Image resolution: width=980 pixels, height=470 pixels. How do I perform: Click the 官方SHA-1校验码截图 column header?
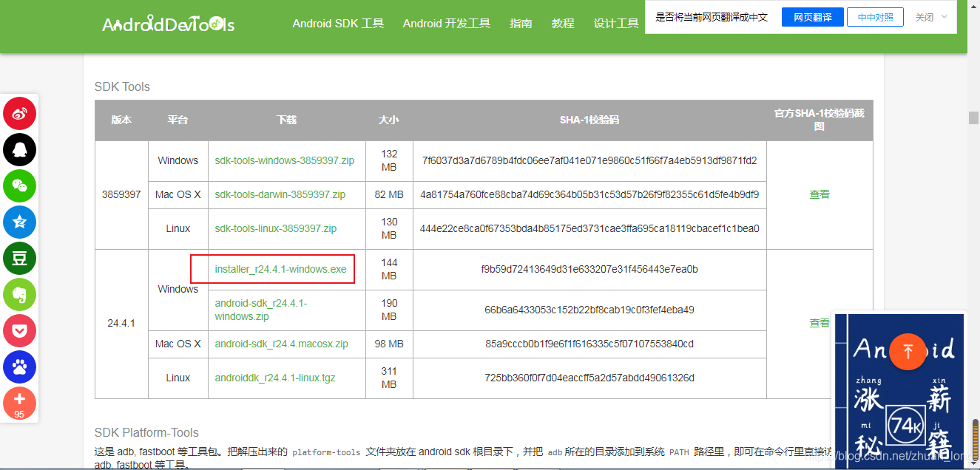click(820, 120)
